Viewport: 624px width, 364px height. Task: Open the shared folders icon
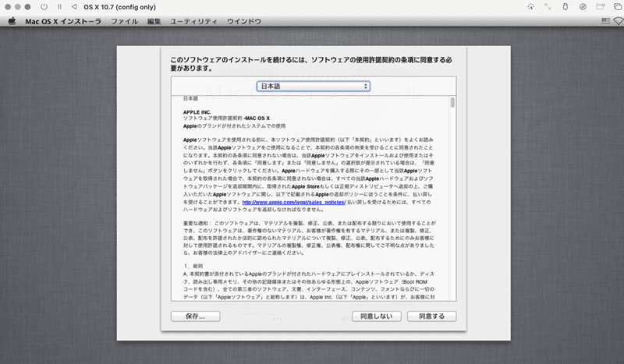click(600, 7)
